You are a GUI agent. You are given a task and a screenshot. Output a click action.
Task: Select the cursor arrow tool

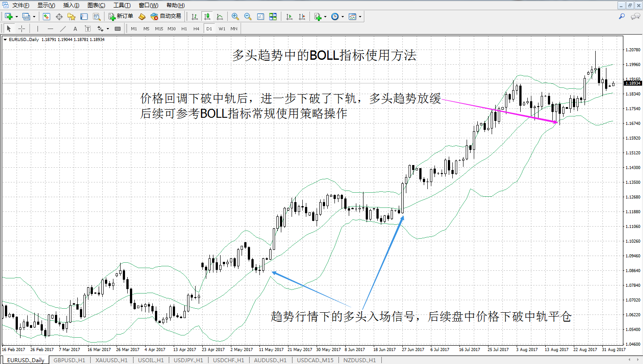9,29
